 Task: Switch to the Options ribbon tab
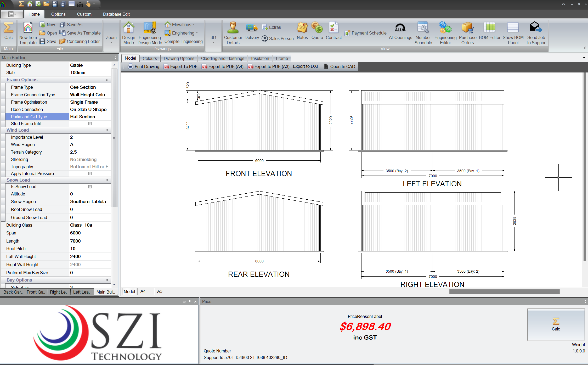[58, 14]
